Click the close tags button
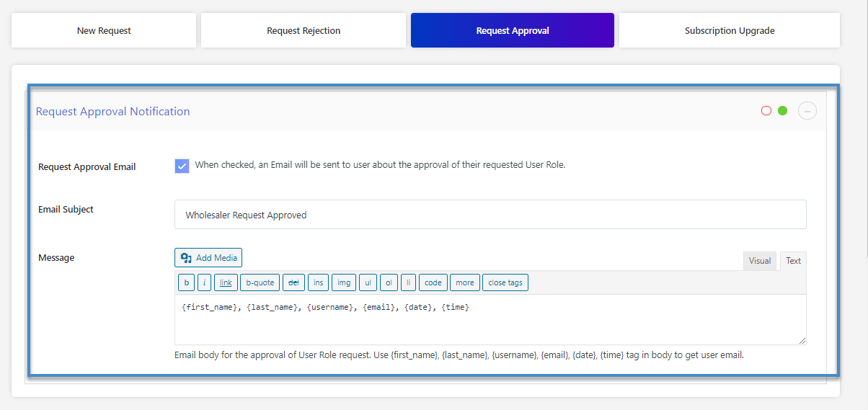 (505, 282)
